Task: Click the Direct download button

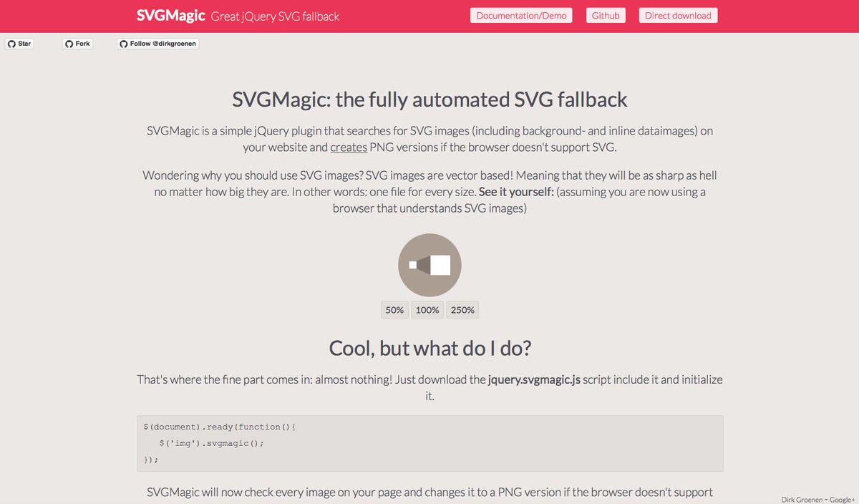Action: point(677,15)
